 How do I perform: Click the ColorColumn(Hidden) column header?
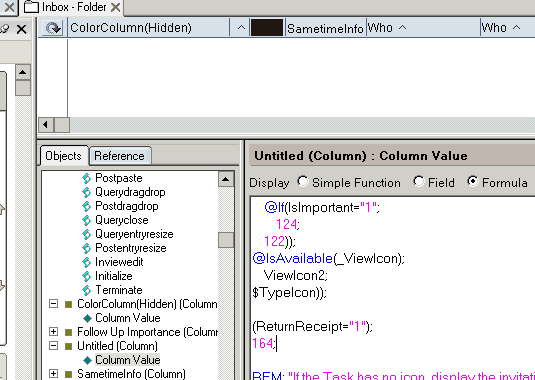coord(148,28)
